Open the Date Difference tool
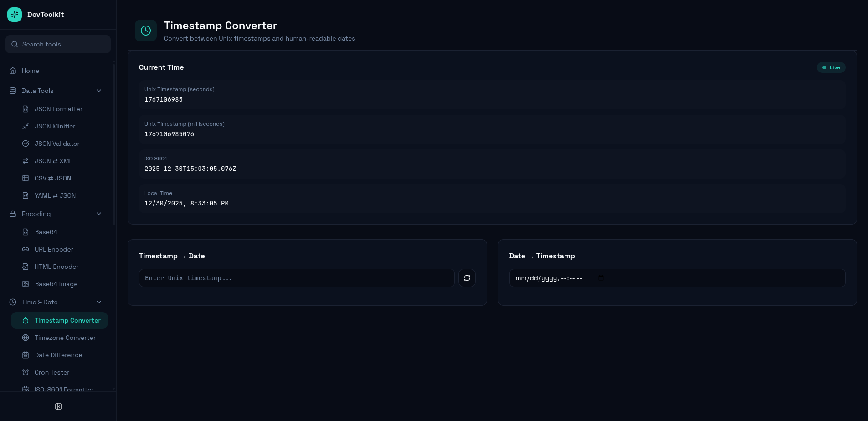The image size is (868, 421). pos(58,355)
